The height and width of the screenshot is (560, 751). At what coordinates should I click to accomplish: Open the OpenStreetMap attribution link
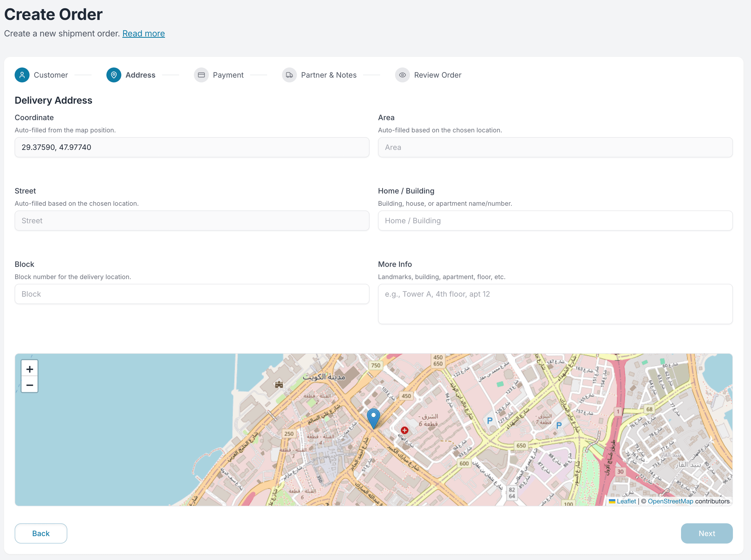point(670,501)
